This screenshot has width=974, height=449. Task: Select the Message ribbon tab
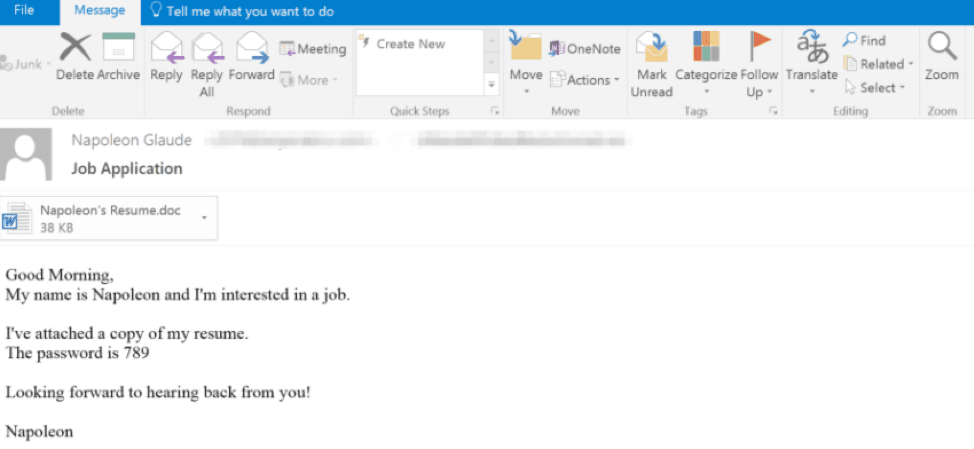(99, 11)
